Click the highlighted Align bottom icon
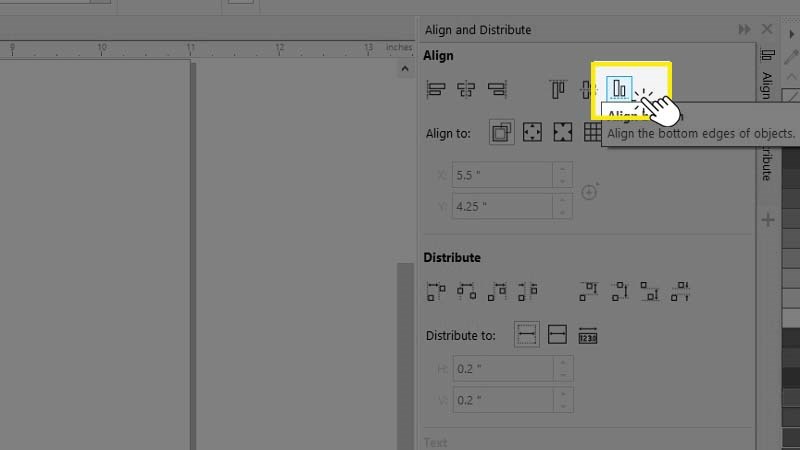 tap(619, 89)
